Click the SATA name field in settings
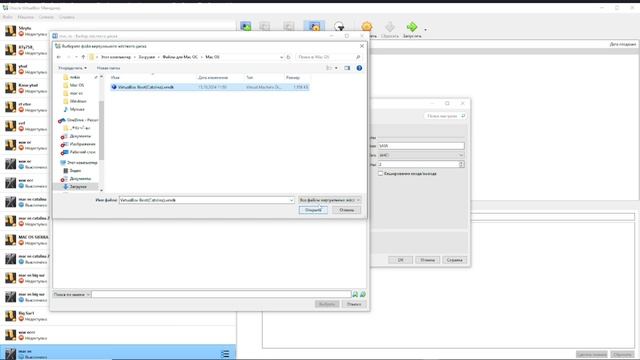 [x=421, y=146]
